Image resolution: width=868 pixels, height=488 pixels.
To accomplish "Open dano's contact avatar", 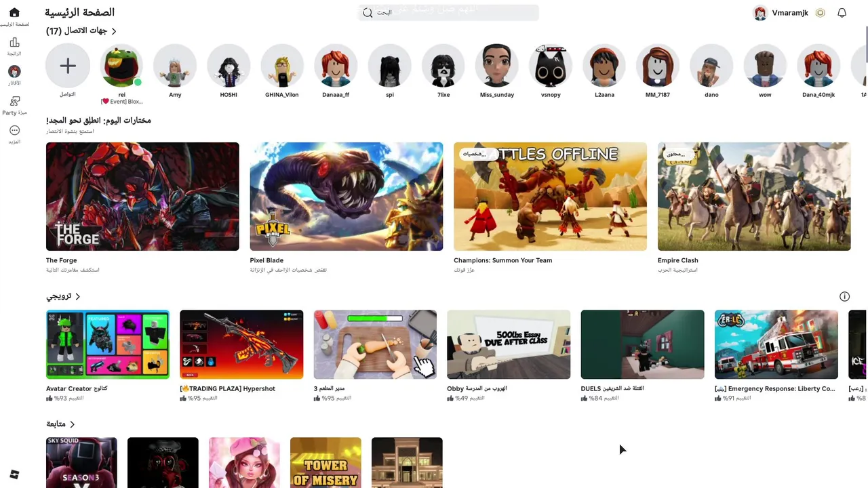I will [x=711, y=66].
